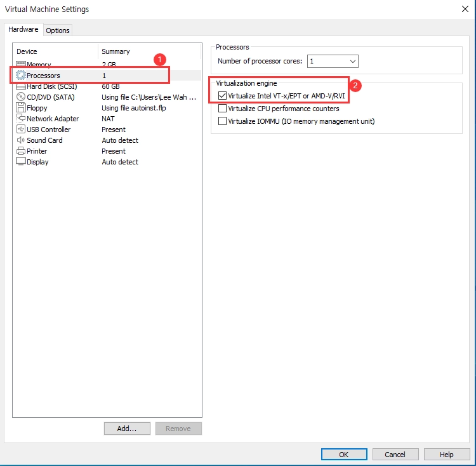Enable Virtualize IOMMU checkbox
This screenshot has height=466, width=476.
pyautogui.click(x=222, y=121)
